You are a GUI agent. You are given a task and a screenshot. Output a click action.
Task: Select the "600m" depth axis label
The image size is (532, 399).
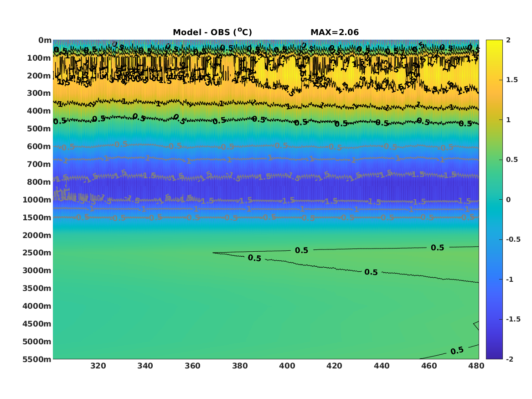[x=39, y=146]
